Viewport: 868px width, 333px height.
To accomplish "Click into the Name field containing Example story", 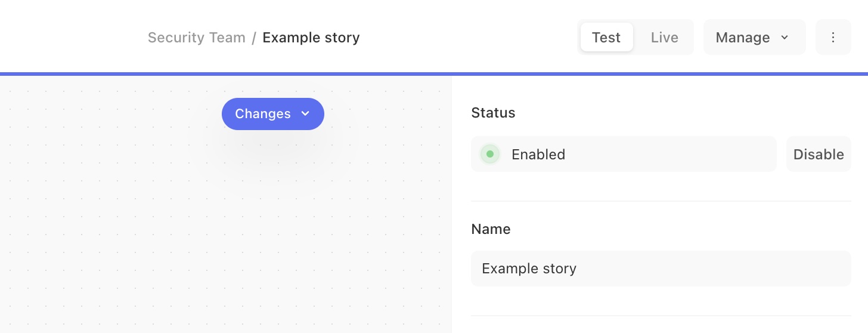I will click(x=661, y=269).
